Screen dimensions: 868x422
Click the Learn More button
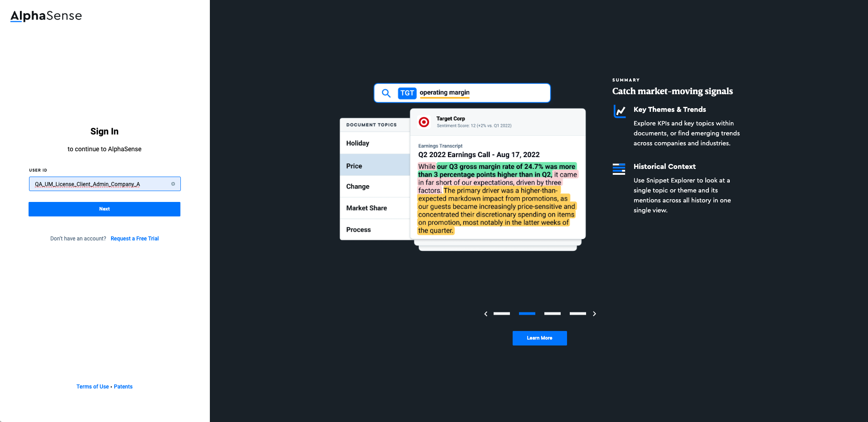[x=539, y=338]
